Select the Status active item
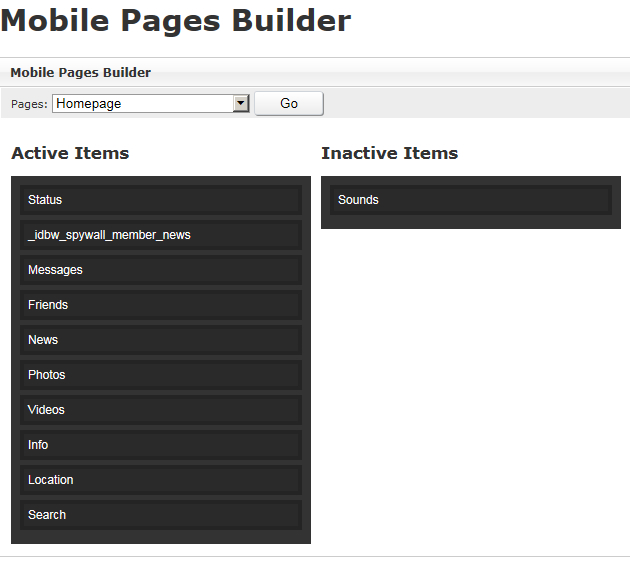This screenshot has height=562, width=630. (160, 200)
